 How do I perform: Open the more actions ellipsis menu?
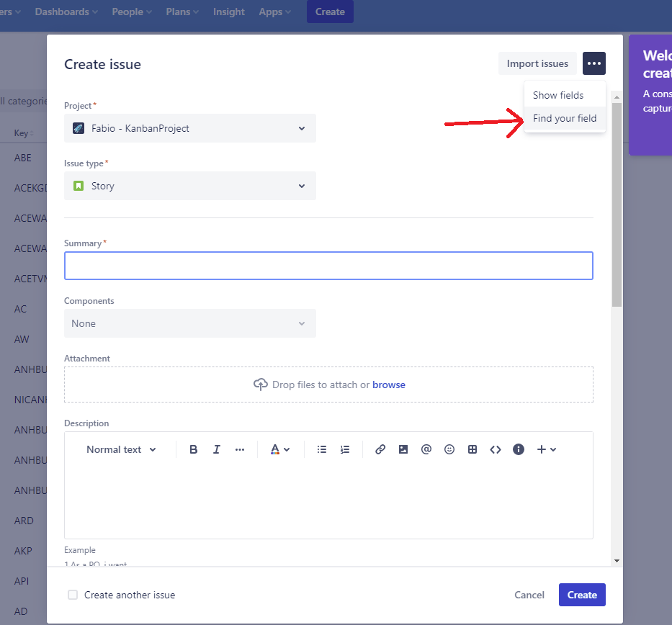tap(593, 63)
